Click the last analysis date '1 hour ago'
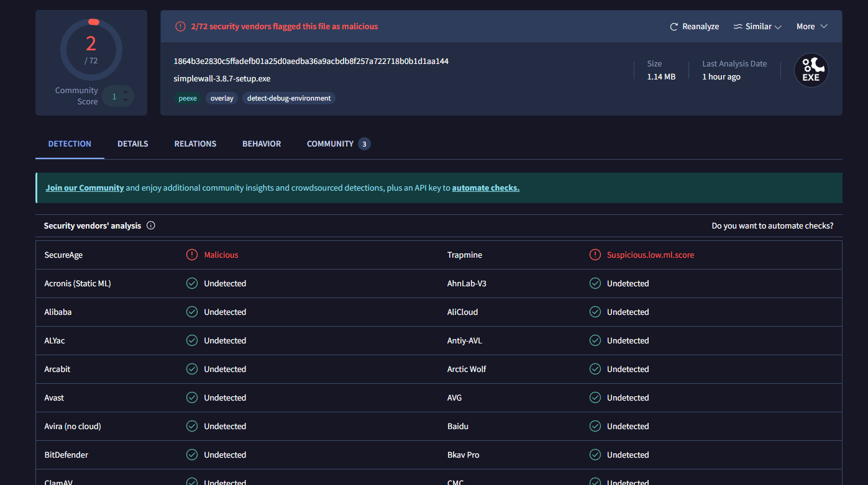Image resolution: width=868 pixels, height=485 pixels. (x=721, y=76)
